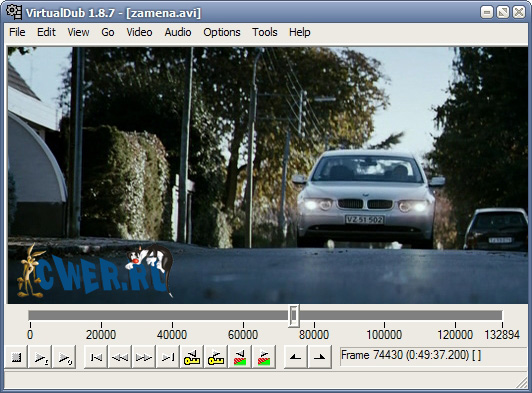This screenshot has width=532, height=393.
Task: Jump to the start of the video
Action: 96,357
